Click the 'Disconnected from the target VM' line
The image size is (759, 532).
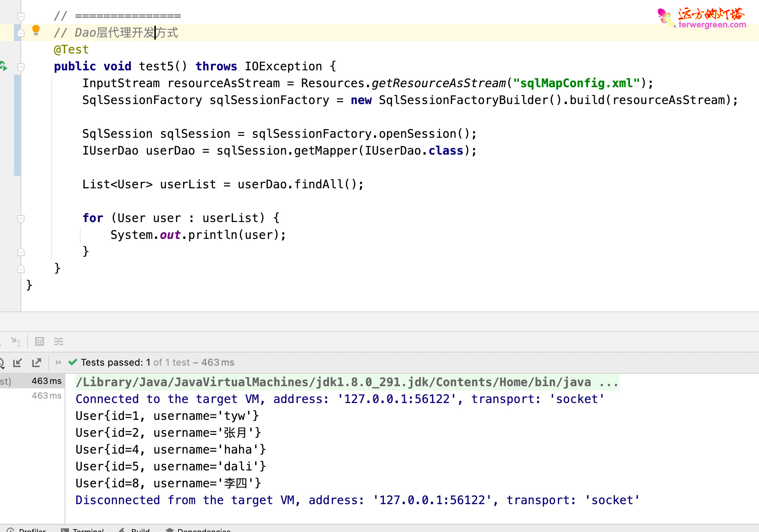(x=357, y=500)
